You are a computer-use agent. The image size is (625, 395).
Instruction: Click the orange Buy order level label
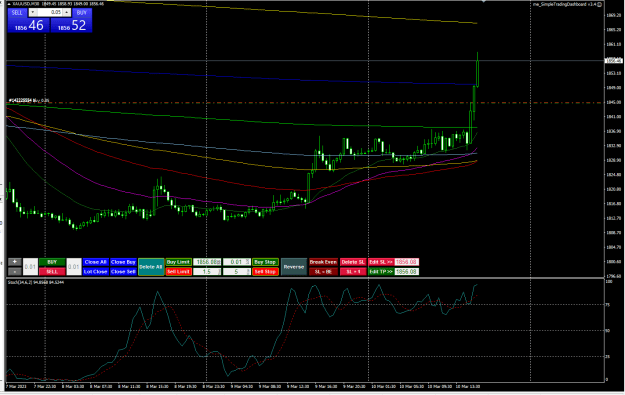point(29,100)
